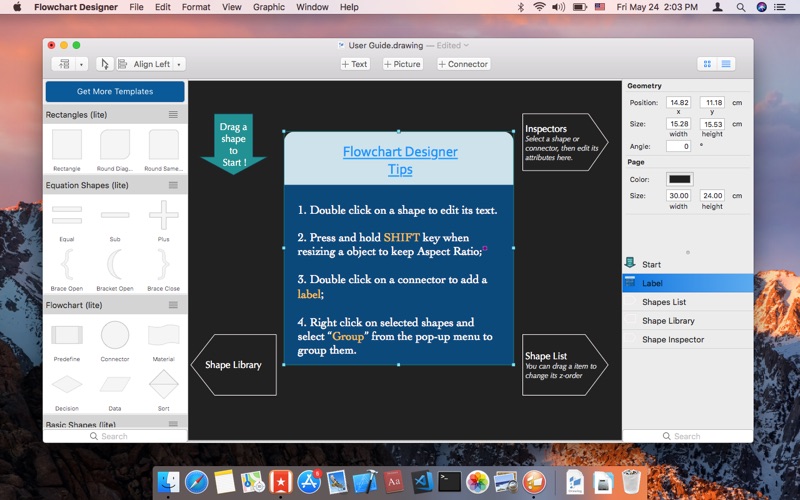This screenshot has height=500, width=800.
Task: Open the Help menu
Action: click(x=349, y=7)
